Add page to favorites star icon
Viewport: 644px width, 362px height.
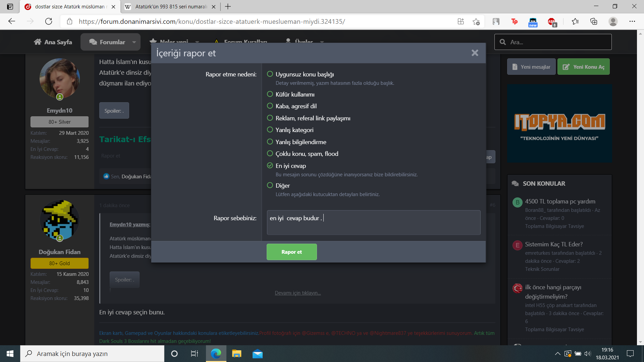coord(476,21)
